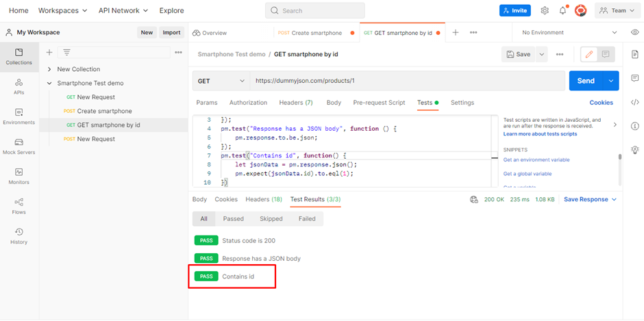
Task: Open the Create smartphone request tab
Action: click(x=316, y=33)
